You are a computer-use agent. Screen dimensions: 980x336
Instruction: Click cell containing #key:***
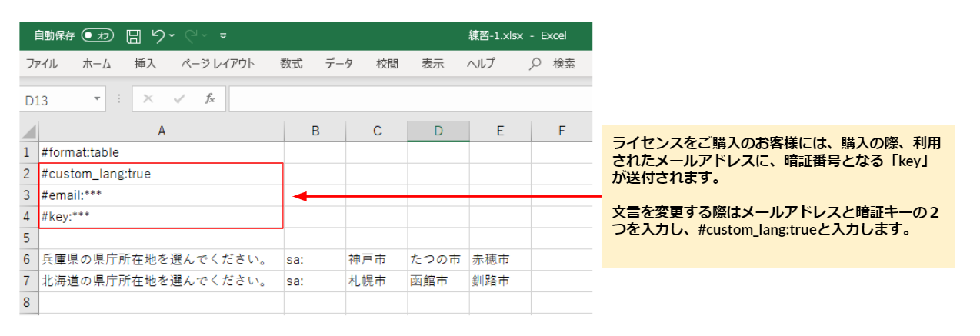click(x=162, y=217)
